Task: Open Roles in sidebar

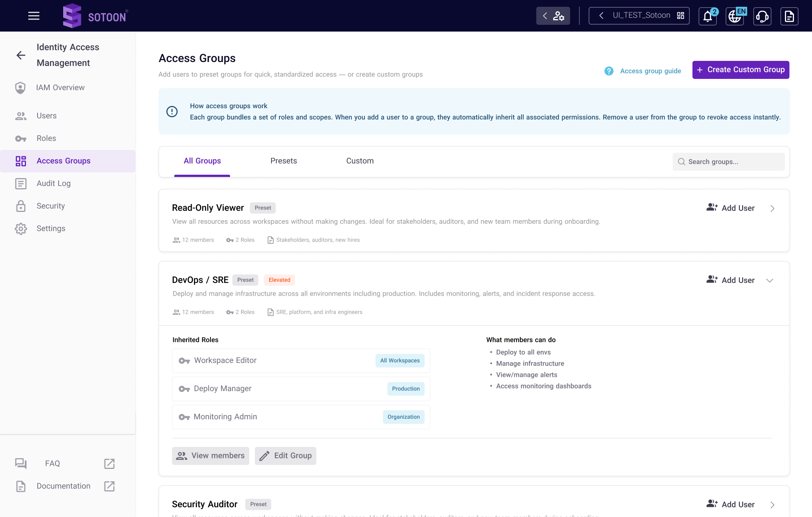Action: click(x=68, y=138)
